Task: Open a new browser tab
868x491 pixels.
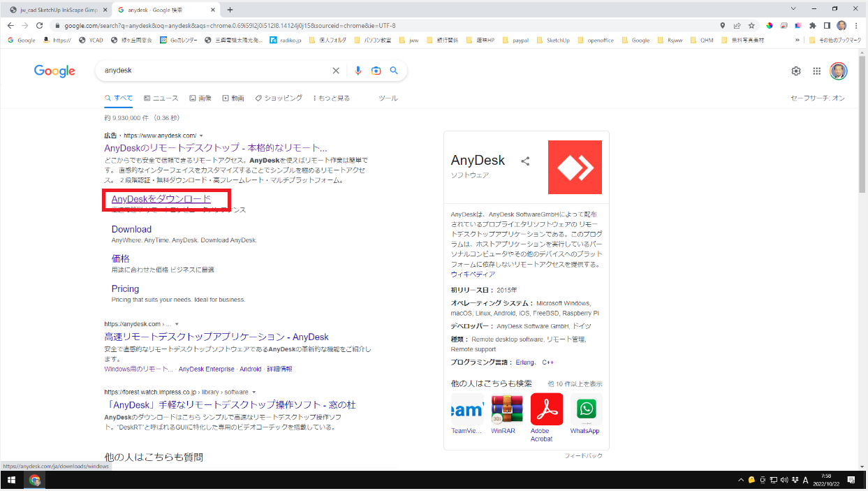Action: point(230,9)
